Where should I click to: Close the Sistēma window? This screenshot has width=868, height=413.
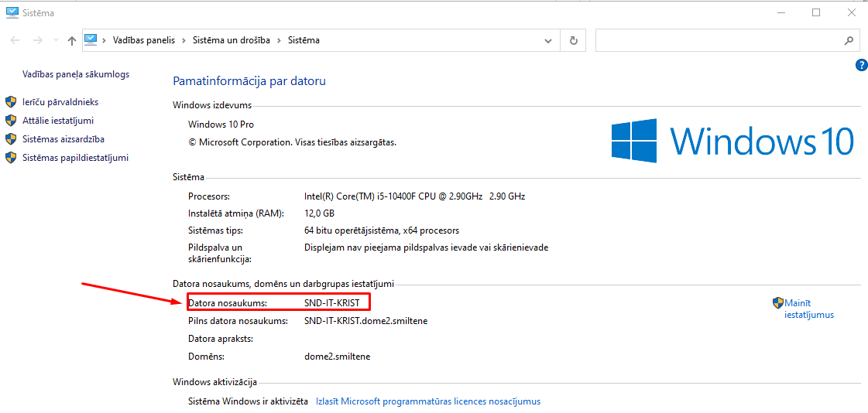(851, 12)
